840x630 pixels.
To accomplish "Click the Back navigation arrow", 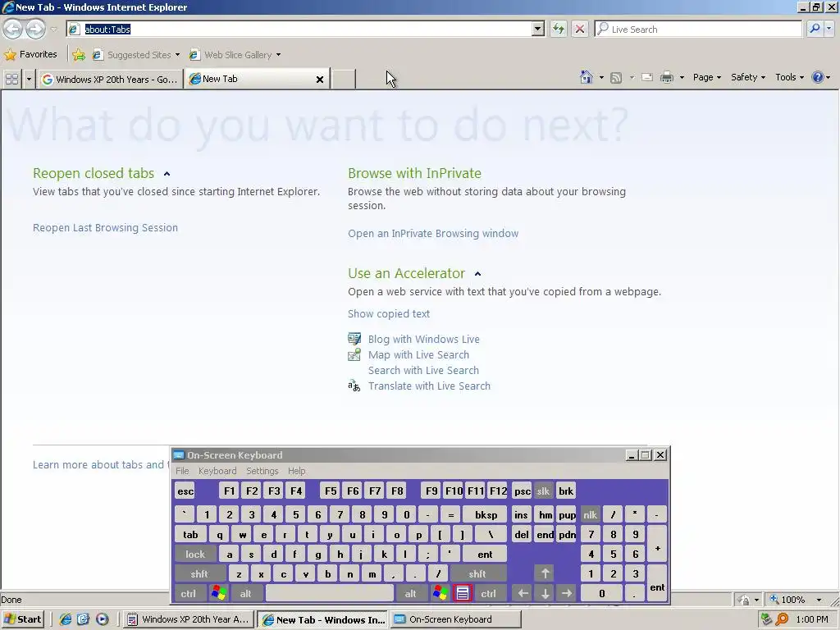I will tap(13, 29).
